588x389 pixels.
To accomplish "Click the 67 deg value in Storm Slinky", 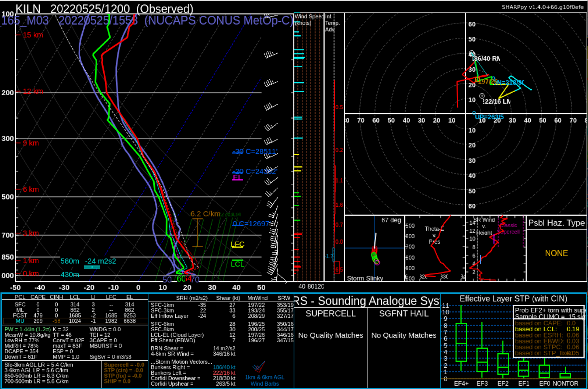I will 391,220.
